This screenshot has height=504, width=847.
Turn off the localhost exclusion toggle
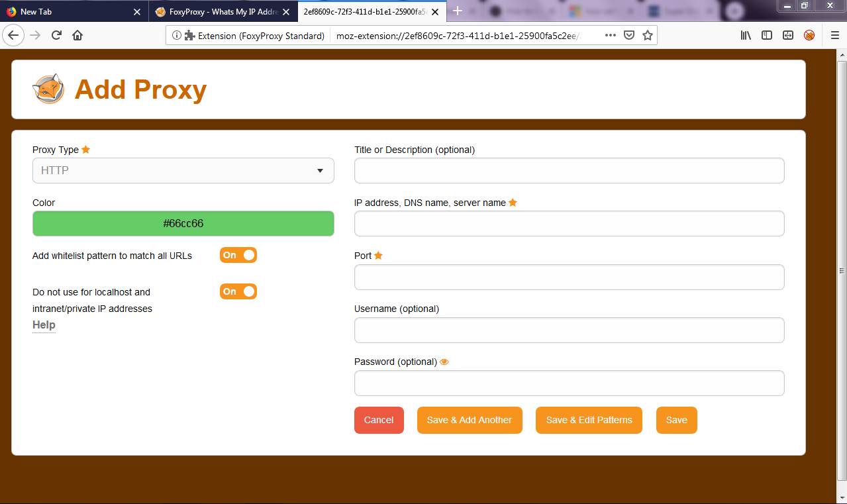click(x=238, y=291)
